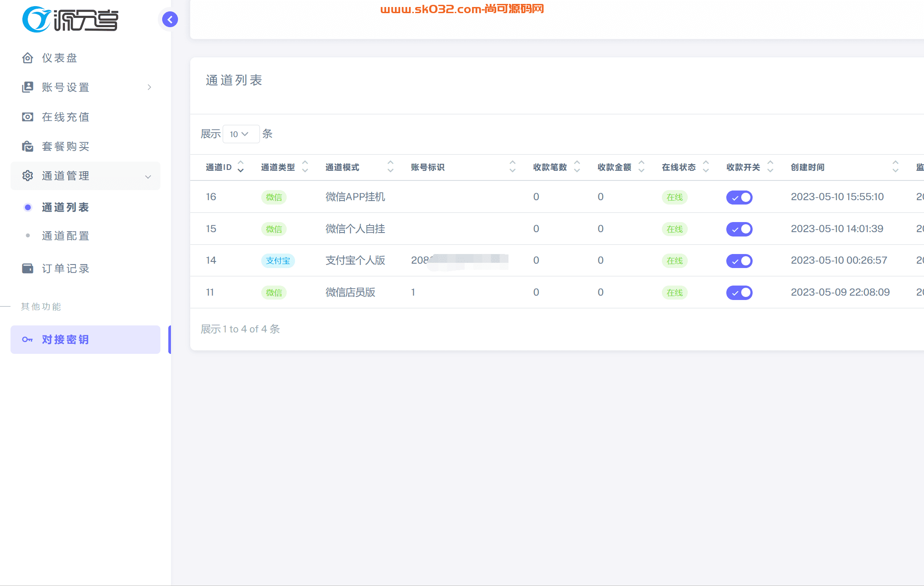Screen dimensions: 924x586
Task: Toggle 收款开关 for channel 11
Action: tap(739, 293)
